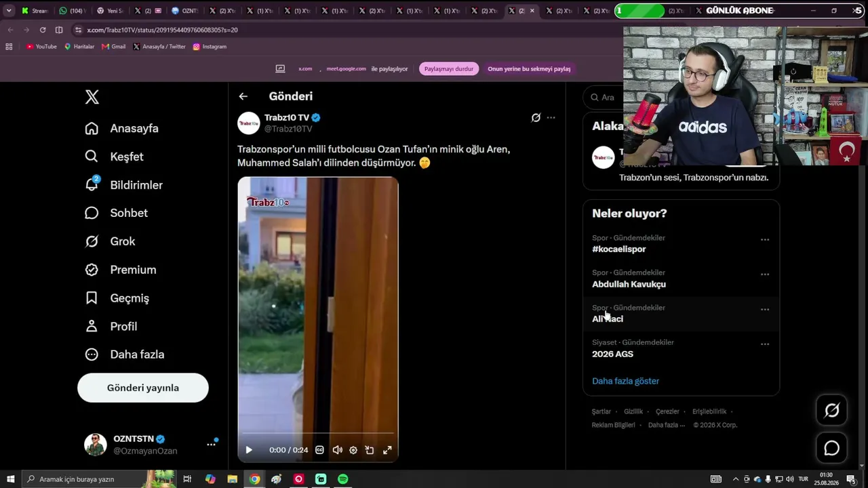Click Trabz10 TV avatar on the post
This screenshot has width=868, height=488.
click(249, 123)
